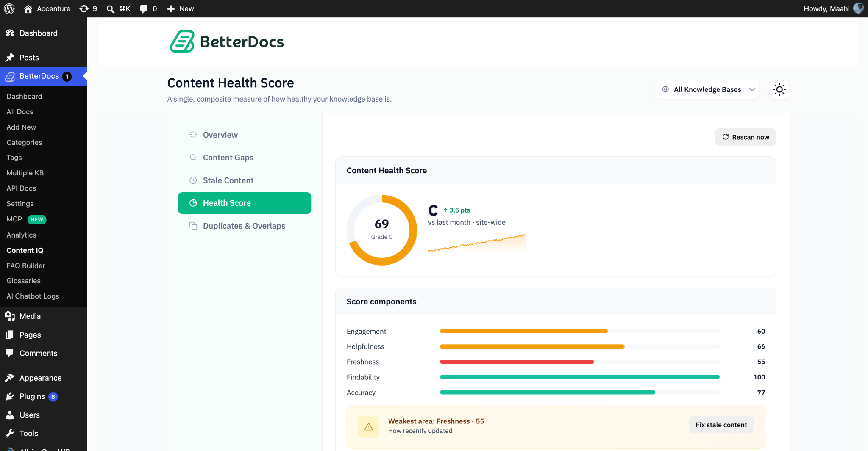Open Glossaries submenu item

pyautogui.click(x=23, y=281)
